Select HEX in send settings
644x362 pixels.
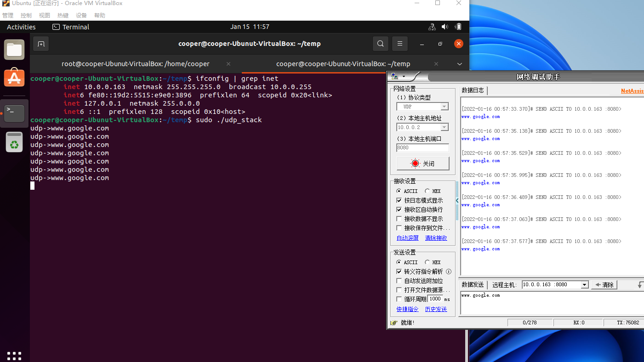pos(427,262)
